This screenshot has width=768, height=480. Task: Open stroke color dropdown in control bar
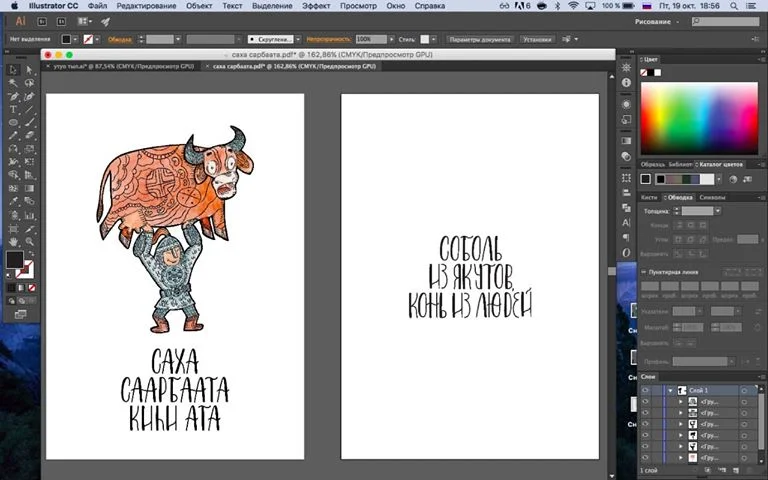[x=97, y=39]
